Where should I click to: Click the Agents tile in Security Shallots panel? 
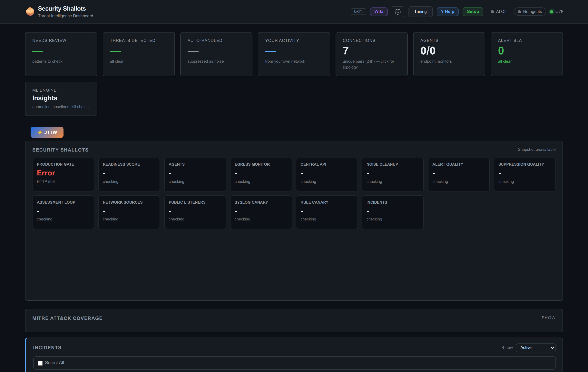point(195,174)
